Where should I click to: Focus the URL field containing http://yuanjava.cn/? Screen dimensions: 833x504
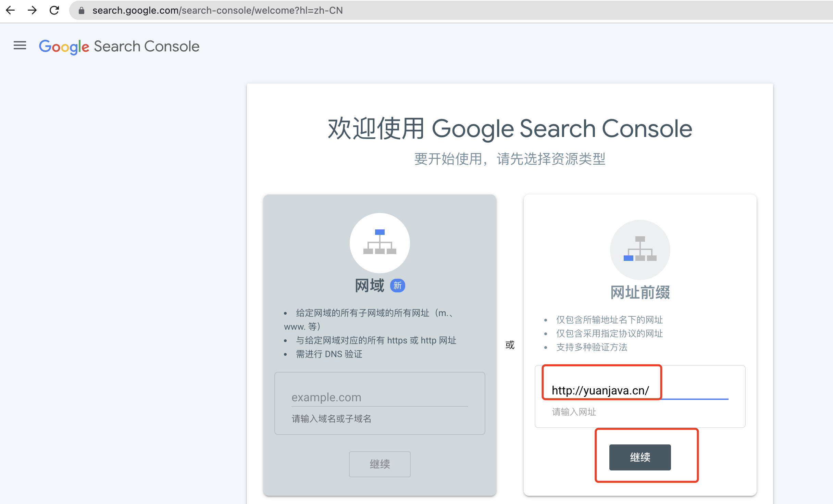click(x=640, y=391)
